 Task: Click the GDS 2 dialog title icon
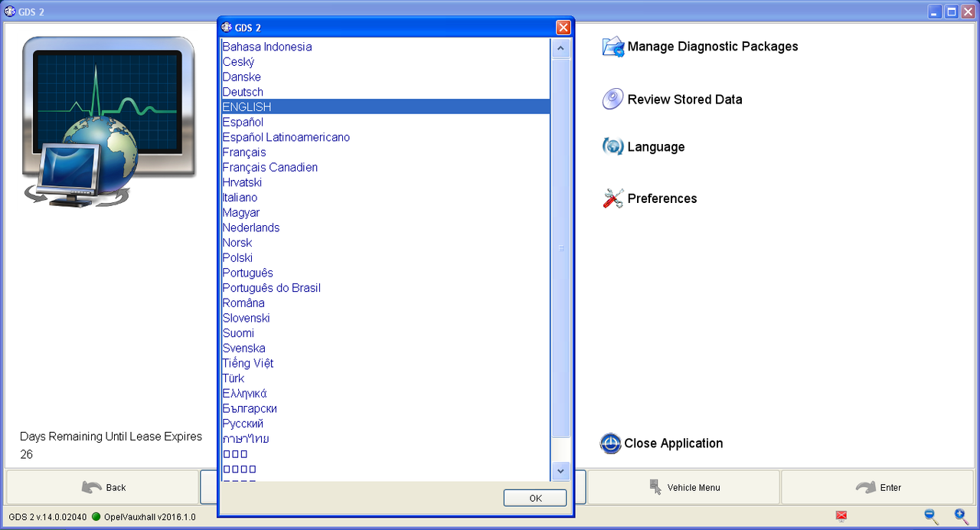pyautogui.click(x=227, y=28)
